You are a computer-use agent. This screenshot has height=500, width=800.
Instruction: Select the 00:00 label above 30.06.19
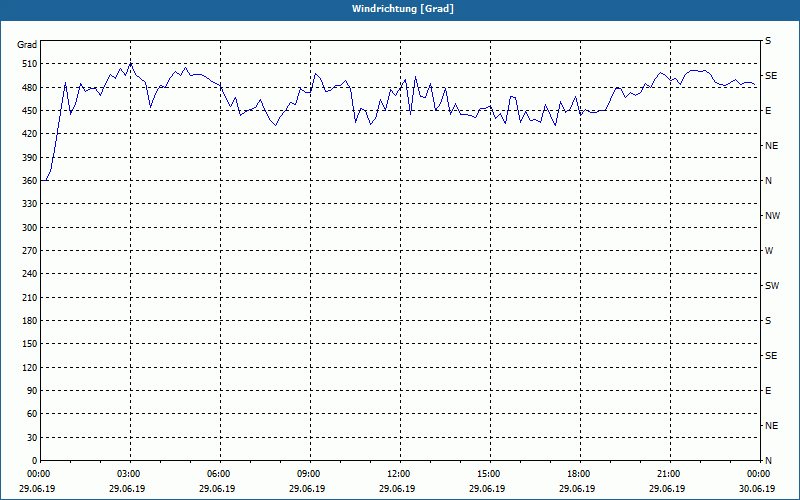tap(757, 474)
